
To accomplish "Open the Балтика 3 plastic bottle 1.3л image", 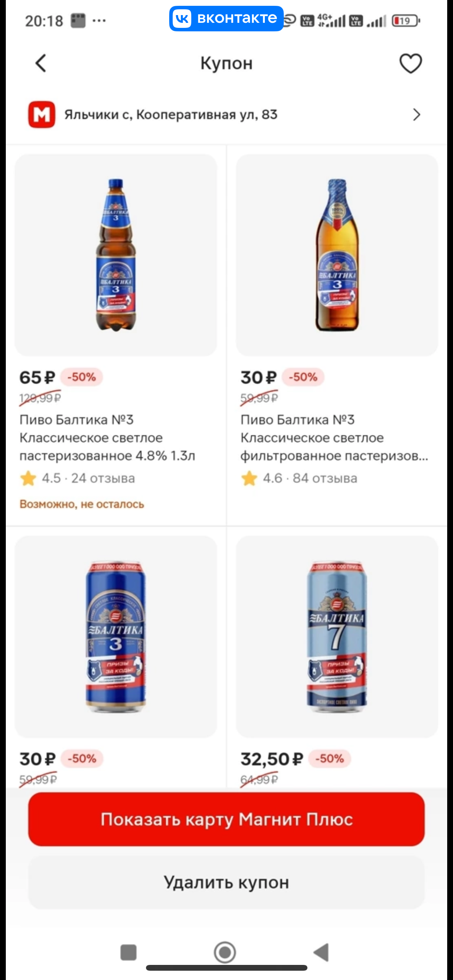I will [116, 255].
